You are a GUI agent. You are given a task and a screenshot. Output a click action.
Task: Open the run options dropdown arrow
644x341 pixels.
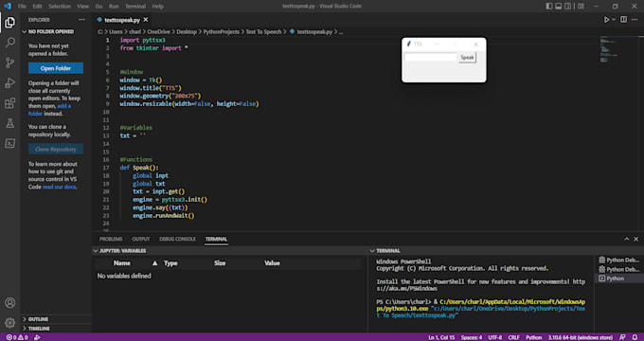(614, 20)
